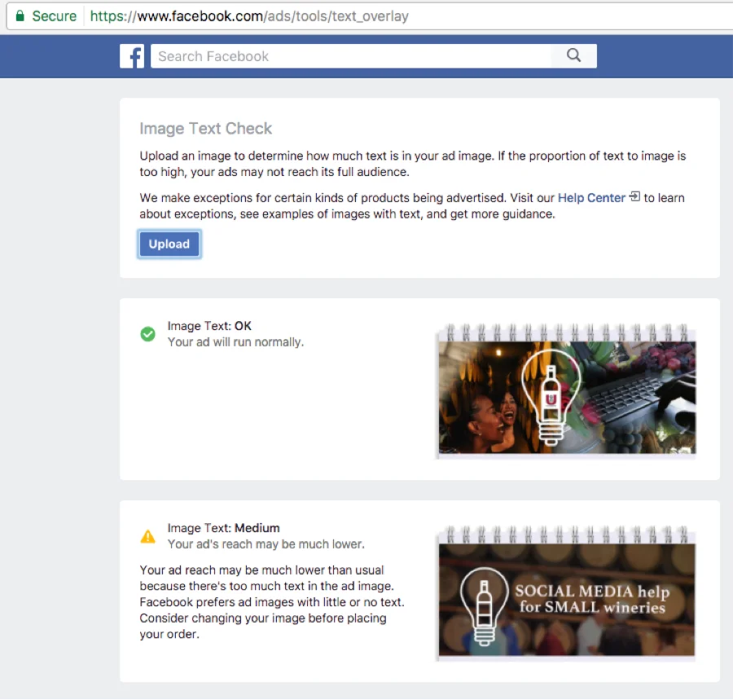The image size is (733, 700).
Task: Click the Secure label in the browser bar
Action: 54,15
